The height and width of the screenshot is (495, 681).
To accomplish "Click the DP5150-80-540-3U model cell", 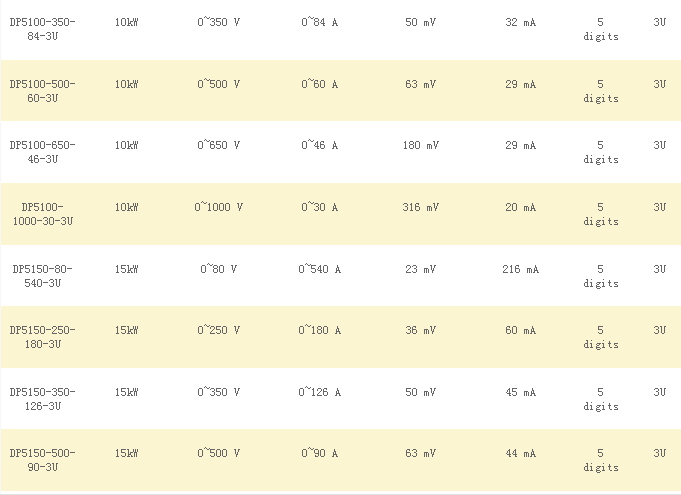I will [x=42, y=276].
